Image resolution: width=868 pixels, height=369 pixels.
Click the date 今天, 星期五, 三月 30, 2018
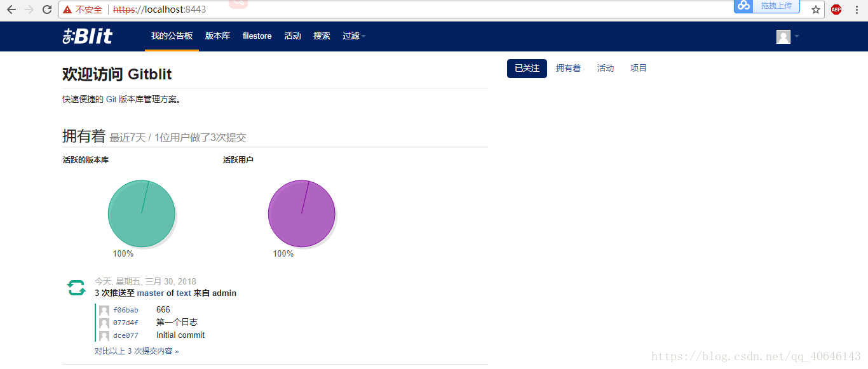(146, 281)
